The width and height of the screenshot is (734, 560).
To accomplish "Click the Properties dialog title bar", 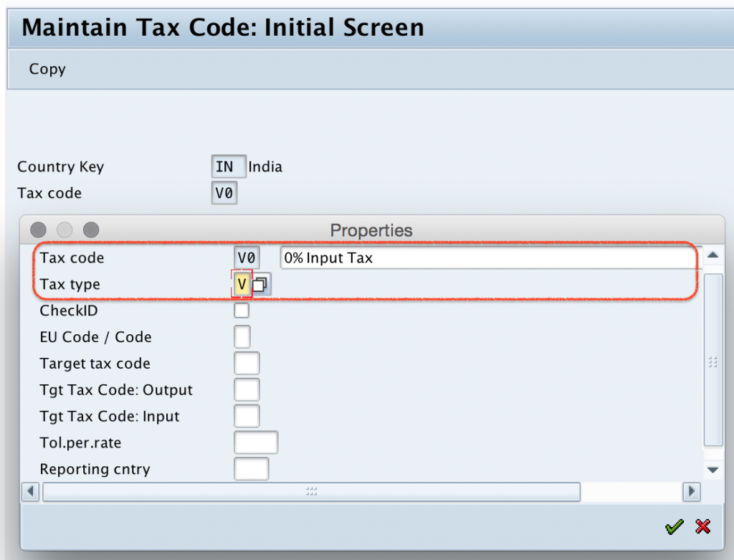I will (371, 230).
